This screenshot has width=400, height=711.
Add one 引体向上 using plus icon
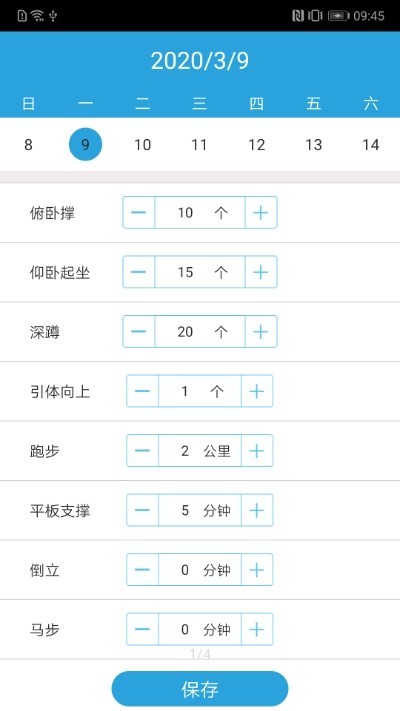[257, 391]
